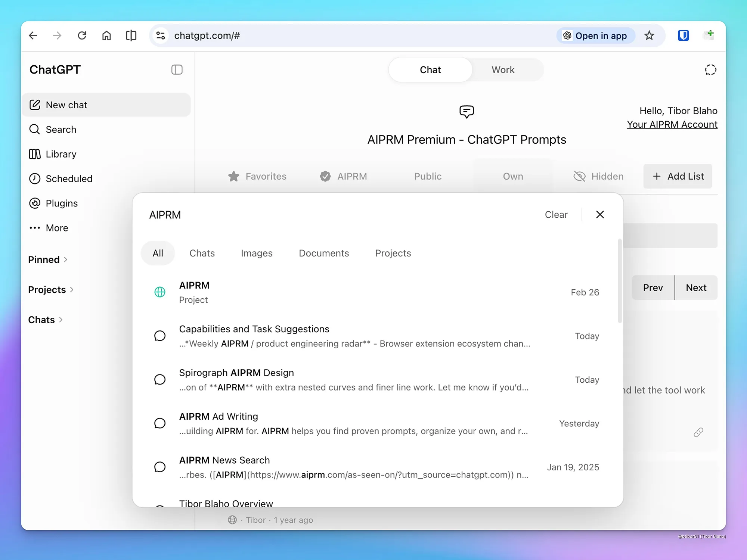Image resolution: width=747 pixels, height=560 pixels.
Task: Expand the Pinned section
Action: coord(48,259)
